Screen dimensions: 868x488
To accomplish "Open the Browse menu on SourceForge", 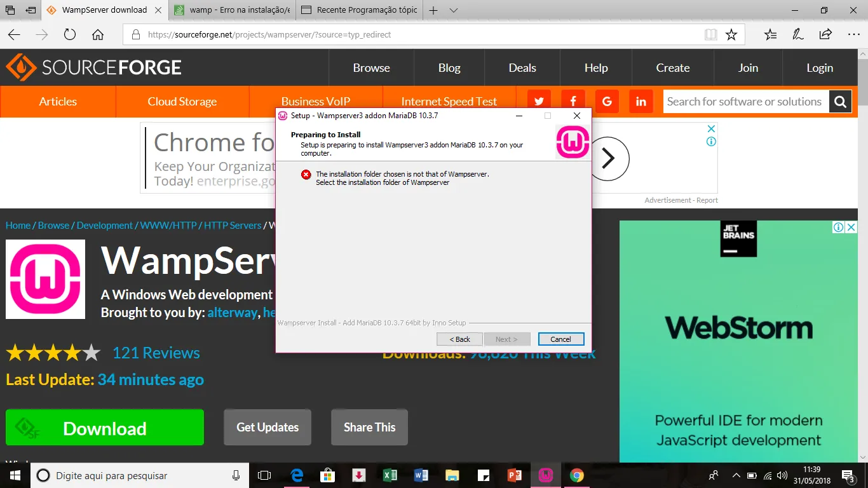I will coord(372,68).
